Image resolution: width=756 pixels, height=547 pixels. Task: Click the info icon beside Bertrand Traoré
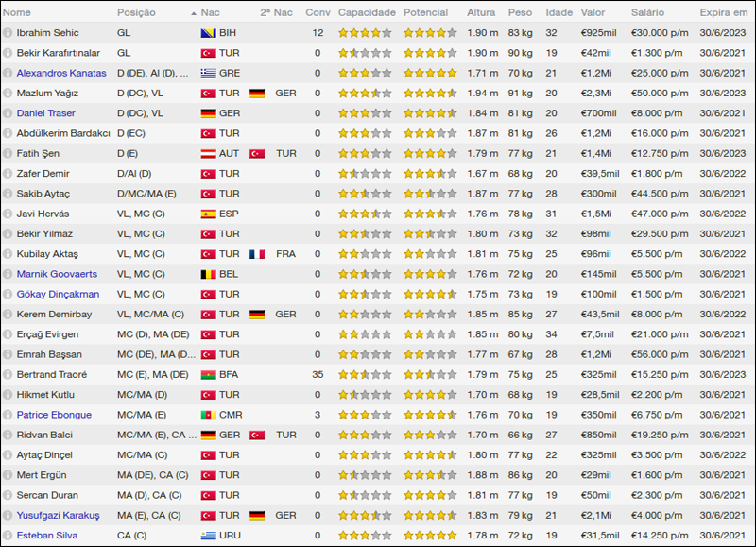(x=8, y=375)
